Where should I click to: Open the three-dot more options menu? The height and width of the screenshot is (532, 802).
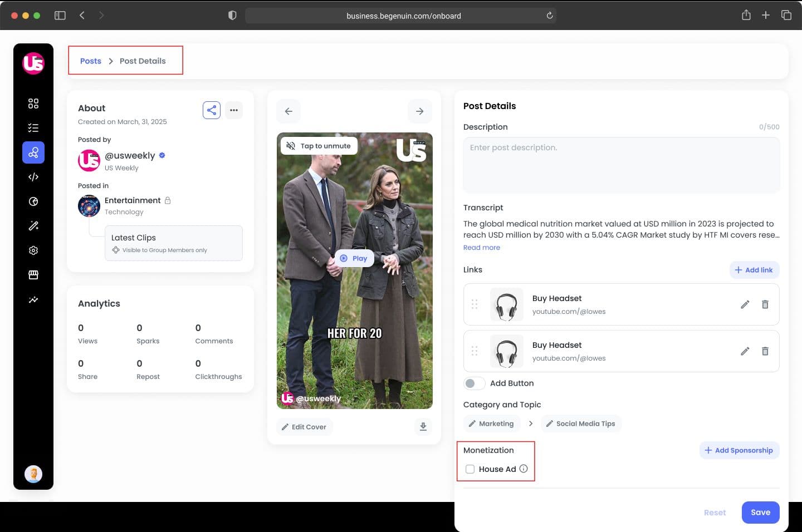[234, 110]
